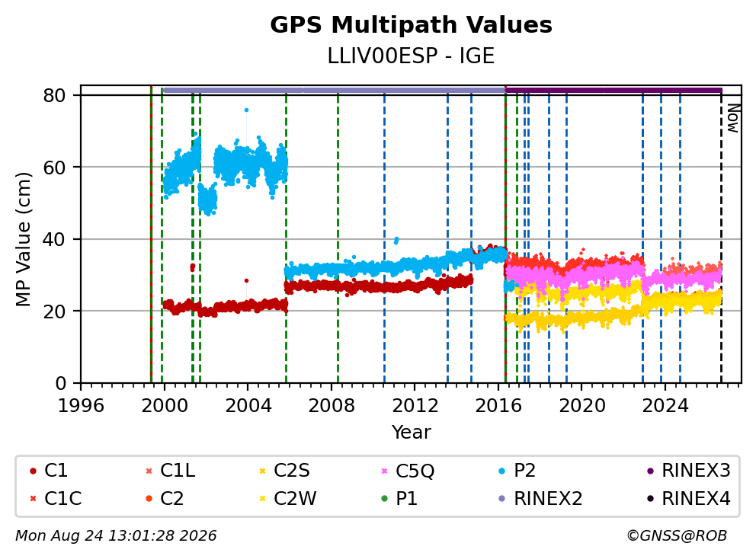Click the C2W yellow legend marker
The image size is (756, 559).
point(262,498)
